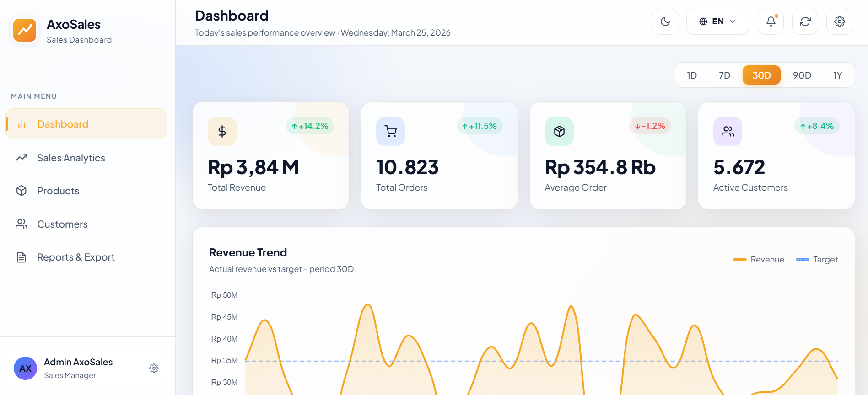Viewport: 868px width, 395px height.
Task: Select the 1D time range
Action: 692,75
